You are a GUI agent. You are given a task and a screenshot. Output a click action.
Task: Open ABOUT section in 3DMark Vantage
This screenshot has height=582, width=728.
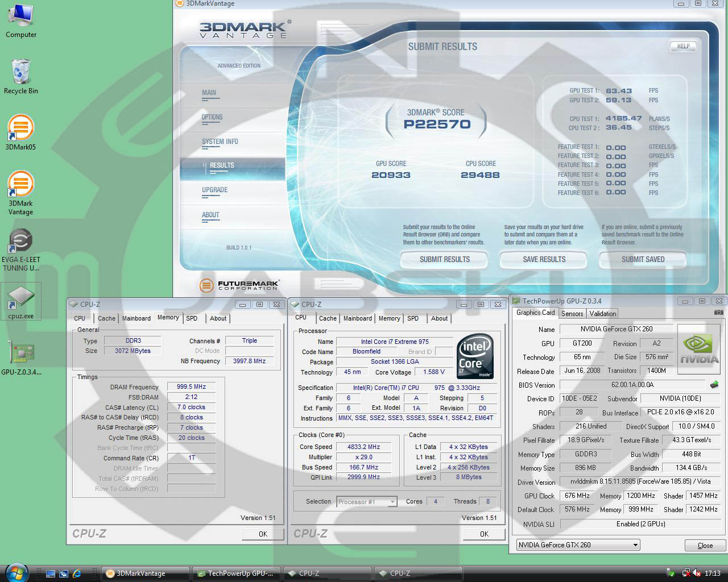coord(210,215)
